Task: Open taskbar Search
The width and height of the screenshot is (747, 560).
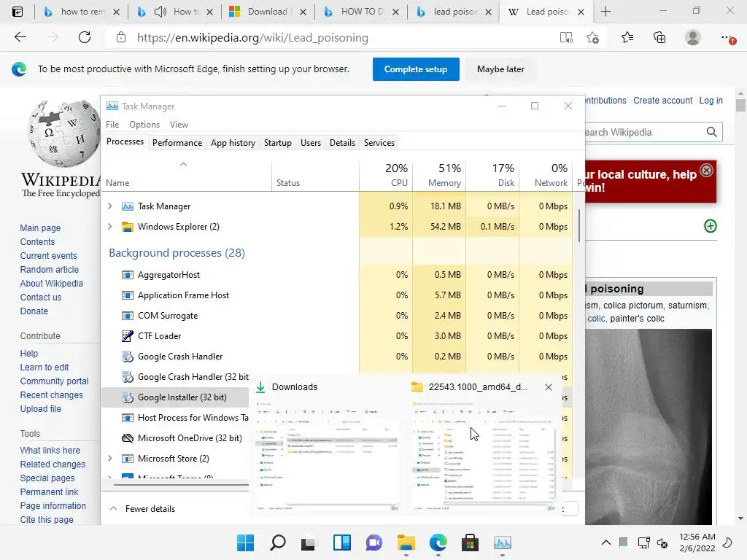Action: (278, 542)
